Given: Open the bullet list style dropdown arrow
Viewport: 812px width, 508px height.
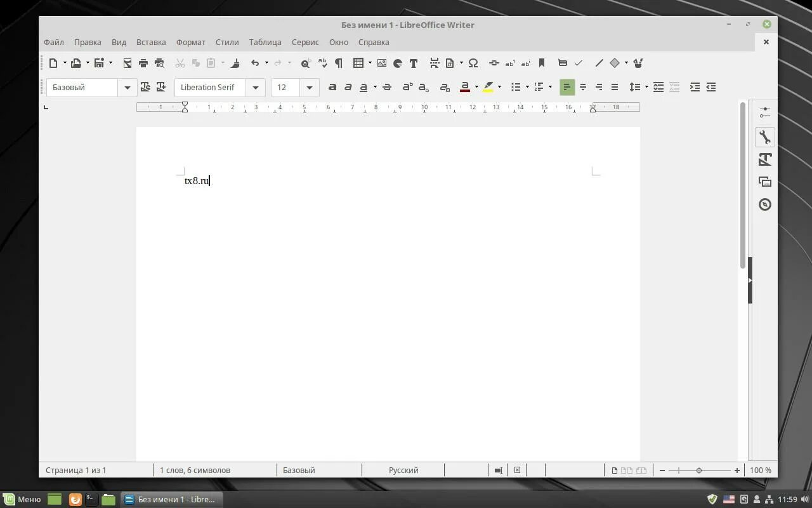Looking at the screenshot, I should 527,87.
